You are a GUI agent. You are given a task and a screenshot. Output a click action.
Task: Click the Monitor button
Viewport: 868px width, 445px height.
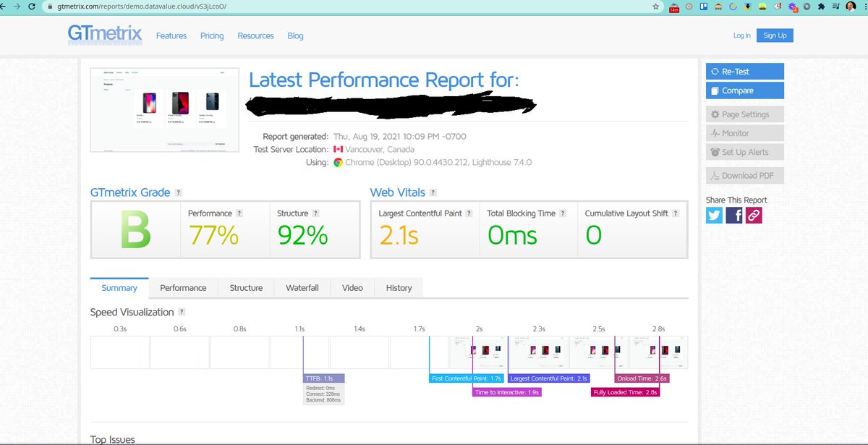(745, 133)
